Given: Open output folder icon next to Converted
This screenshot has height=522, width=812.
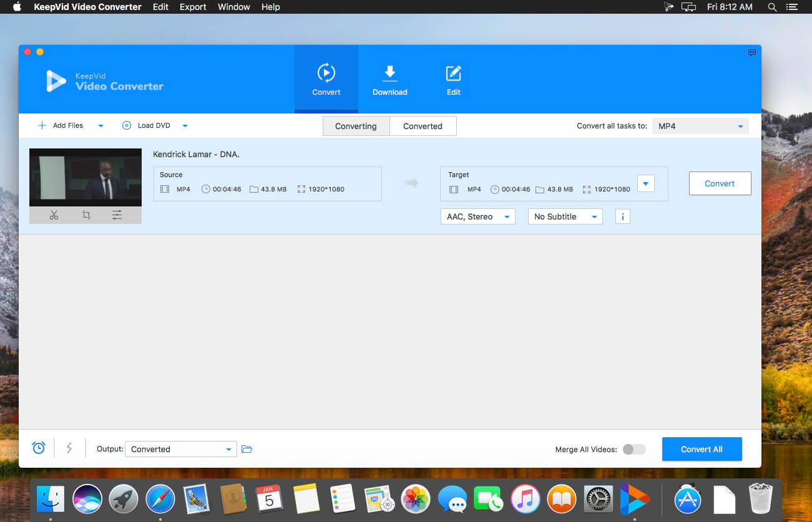Looking at the screenshot, I should pyautogui.click(x=247, y=449).
